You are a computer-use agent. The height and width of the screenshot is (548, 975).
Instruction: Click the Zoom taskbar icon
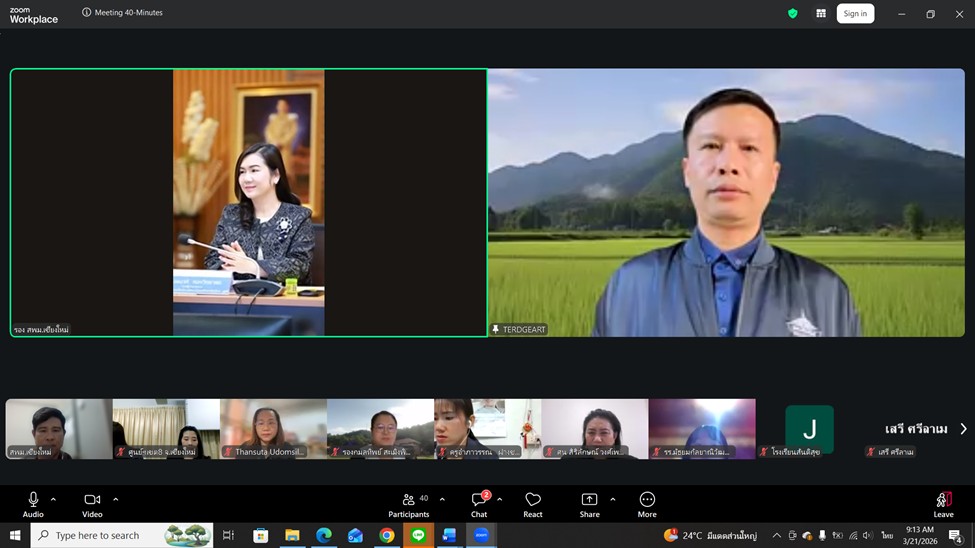pos(481,535)
